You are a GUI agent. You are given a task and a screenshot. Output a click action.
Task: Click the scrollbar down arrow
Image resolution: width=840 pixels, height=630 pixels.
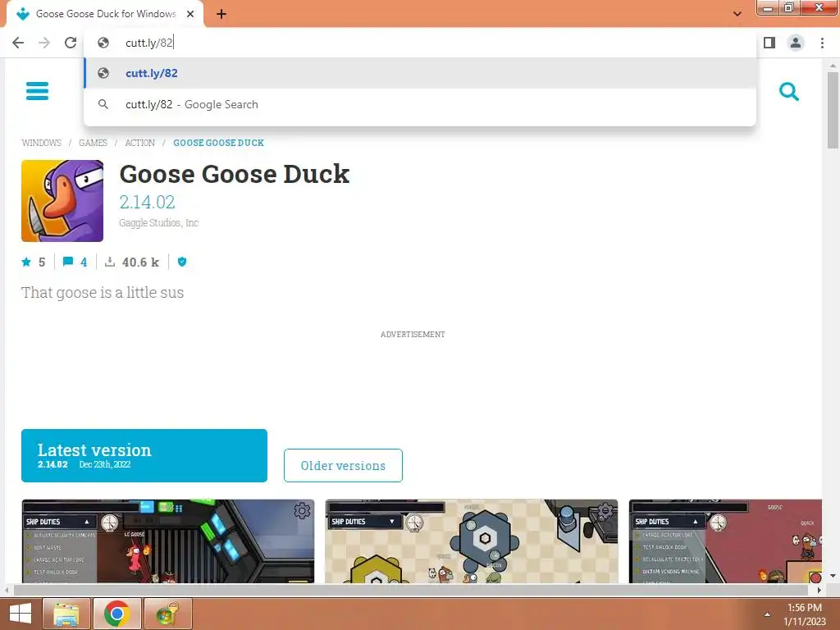coord(833,576)
